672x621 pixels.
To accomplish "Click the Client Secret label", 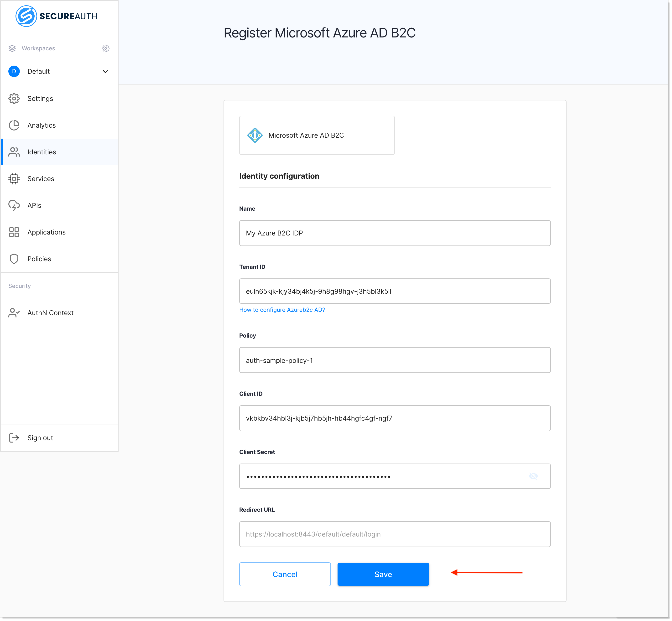I will coord(257,452).
